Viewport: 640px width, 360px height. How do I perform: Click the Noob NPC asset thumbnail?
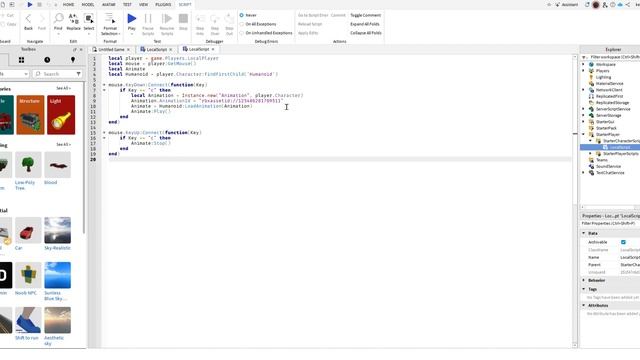28,275
